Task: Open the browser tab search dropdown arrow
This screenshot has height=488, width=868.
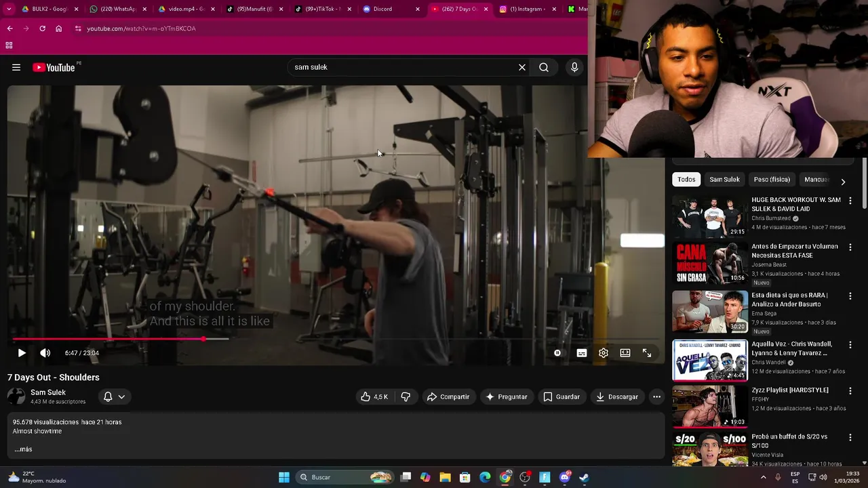Action: pos(9,9)
